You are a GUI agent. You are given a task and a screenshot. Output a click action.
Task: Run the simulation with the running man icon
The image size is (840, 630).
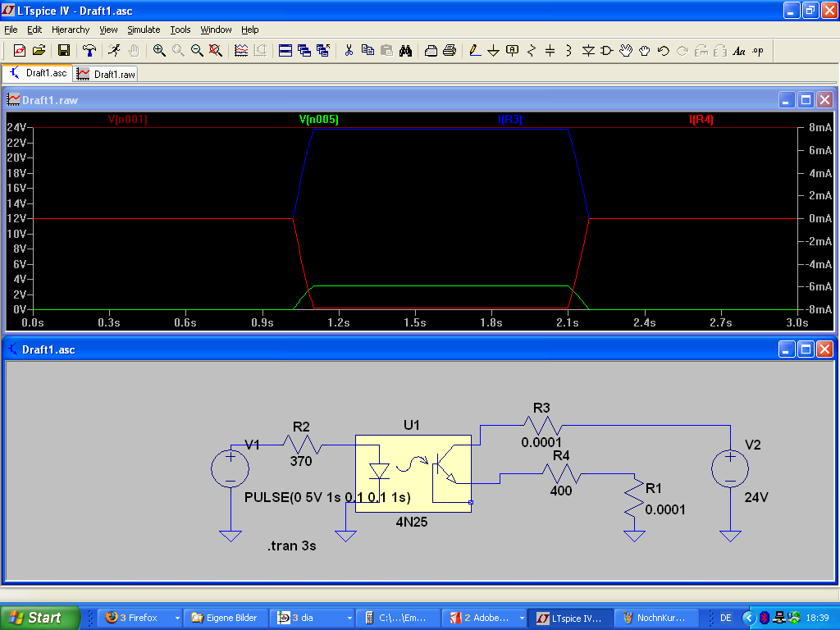(x=114, y=50)
